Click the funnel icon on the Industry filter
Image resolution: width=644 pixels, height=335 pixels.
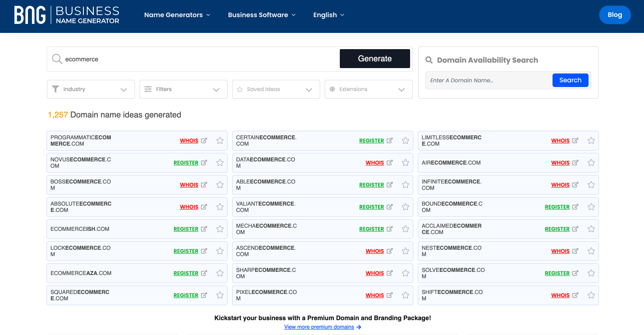[55, 89]
